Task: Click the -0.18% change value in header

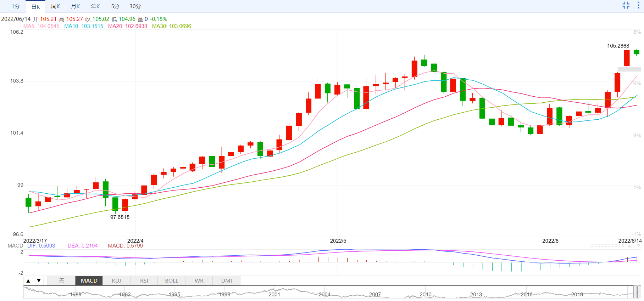Action: (159, 19)
